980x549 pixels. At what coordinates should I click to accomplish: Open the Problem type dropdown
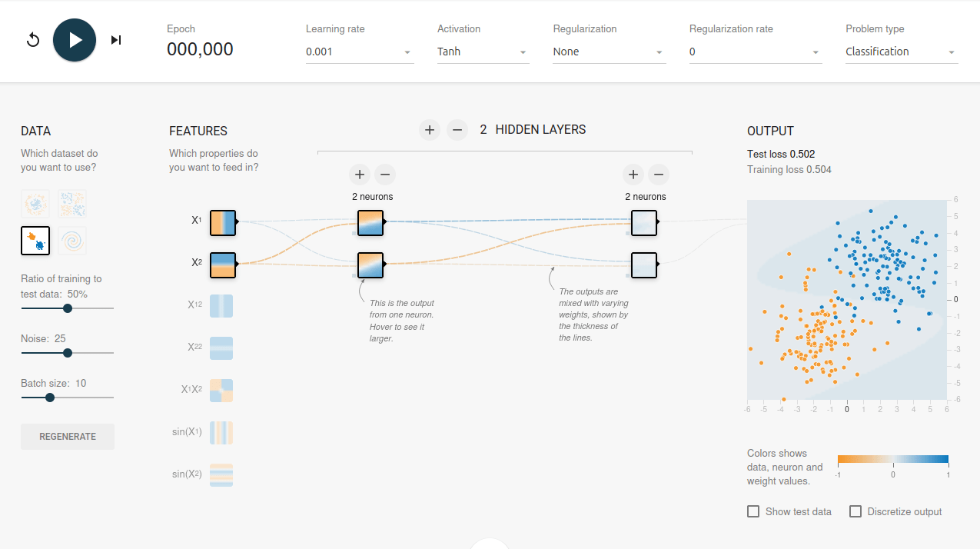point(902,52)
